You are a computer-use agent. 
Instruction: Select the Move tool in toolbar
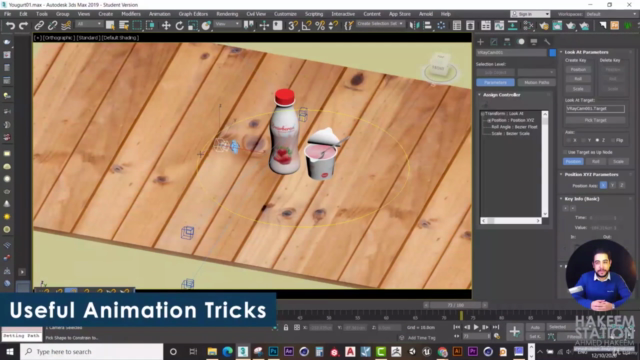[x=166, y=26]
